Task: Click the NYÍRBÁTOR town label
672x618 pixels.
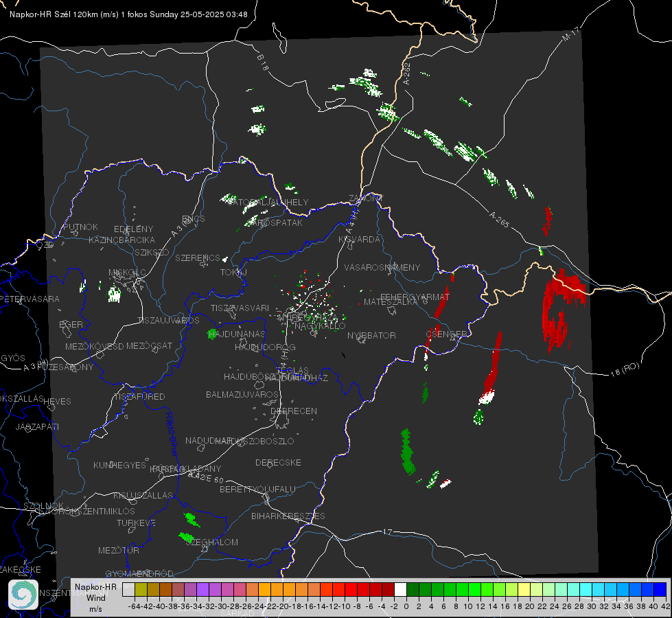Action: pos(371,335)
